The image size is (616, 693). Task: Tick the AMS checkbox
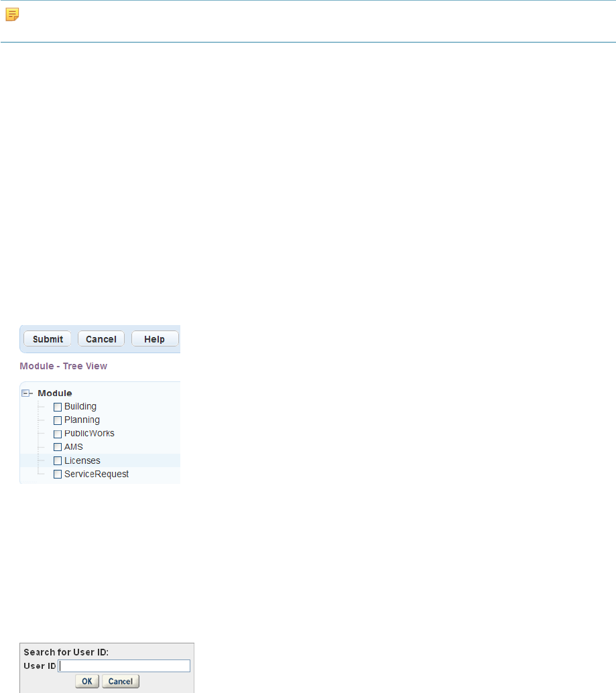[58, 447]
